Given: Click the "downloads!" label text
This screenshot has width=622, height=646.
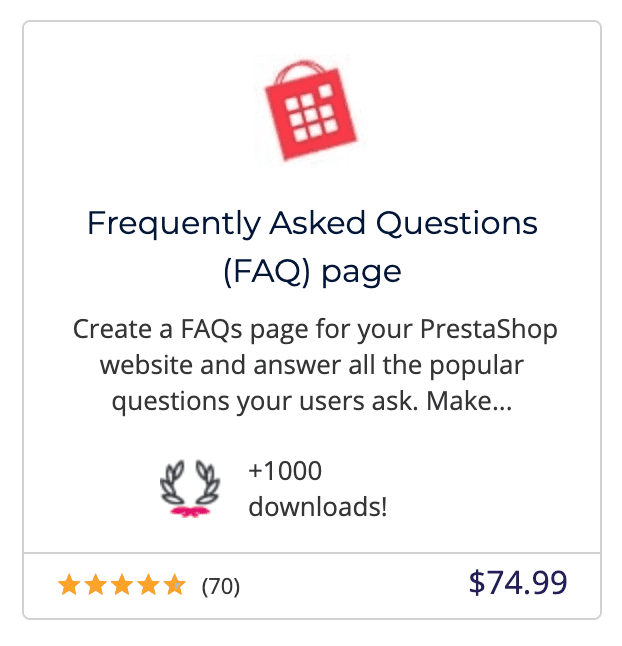Looking at the screenshot, I should coord(317,506).
